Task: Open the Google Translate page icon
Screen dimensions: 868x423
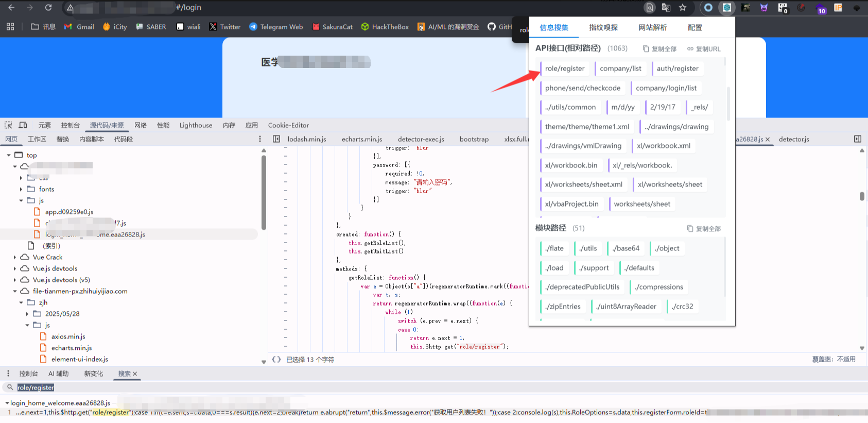Action: pos(666,8)
